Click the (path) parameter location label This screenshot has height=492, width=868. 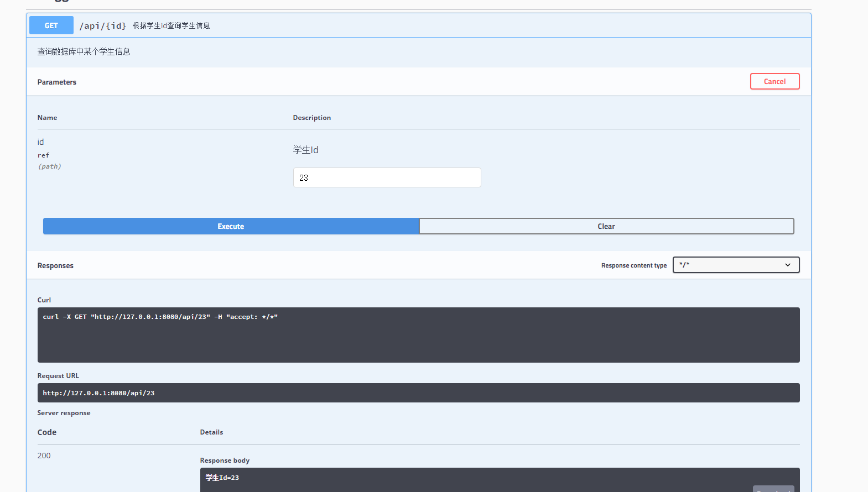point(49,166)
